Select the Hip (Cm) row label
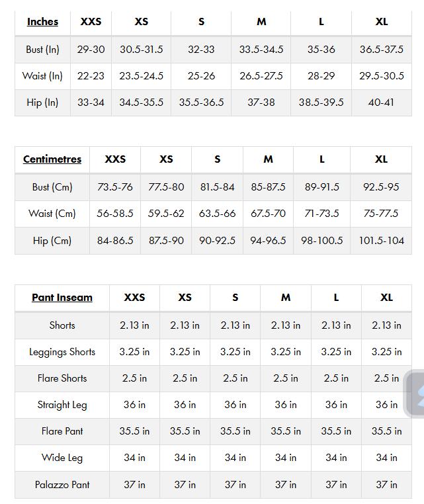 click(52, 241)
